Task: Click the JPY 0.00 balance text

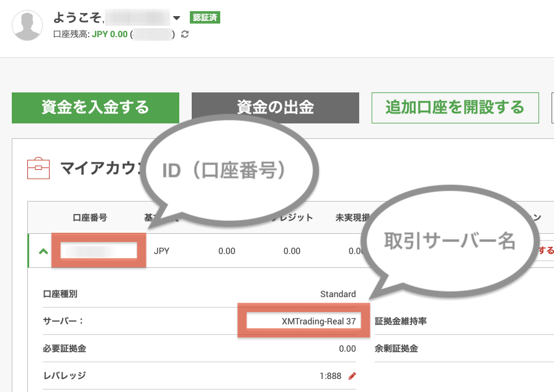Action: click(110, 34)
